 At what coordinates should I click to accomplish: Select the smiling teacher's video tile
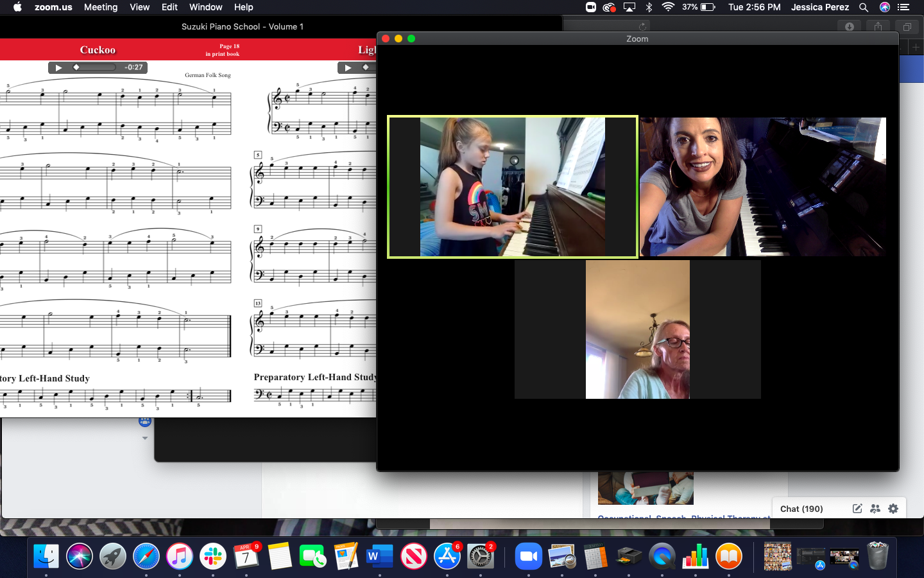763,187
